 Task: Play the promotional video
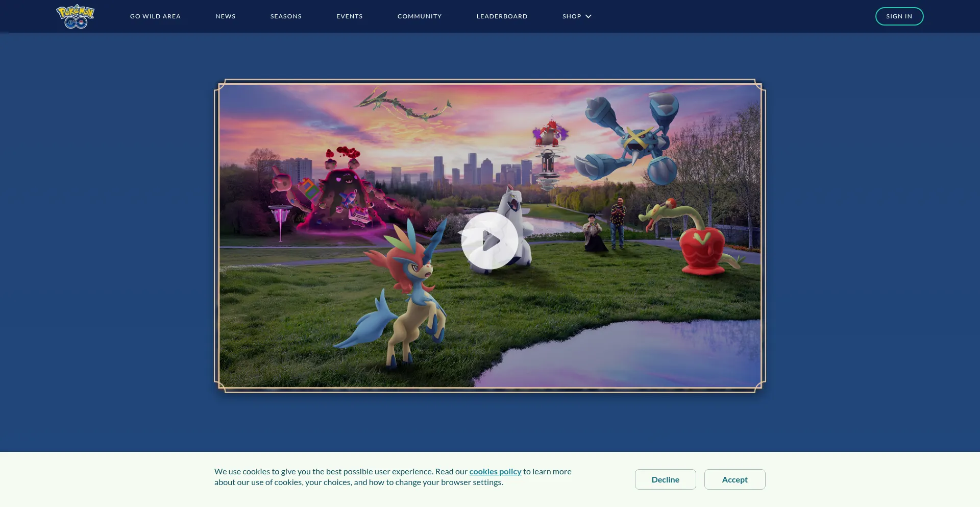pyautogui.click(x=489, y=240)
